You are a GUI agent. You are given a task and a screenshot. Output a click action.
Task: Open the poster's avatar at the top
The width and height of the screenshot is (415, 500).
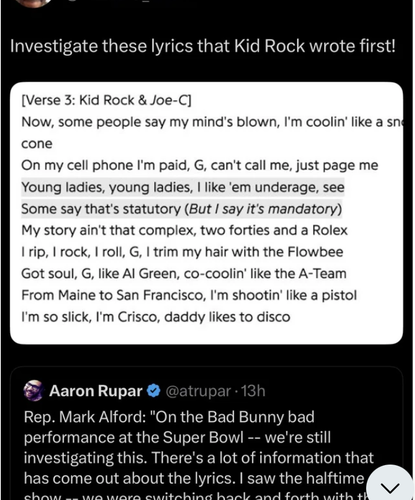(x=35, y=3)
